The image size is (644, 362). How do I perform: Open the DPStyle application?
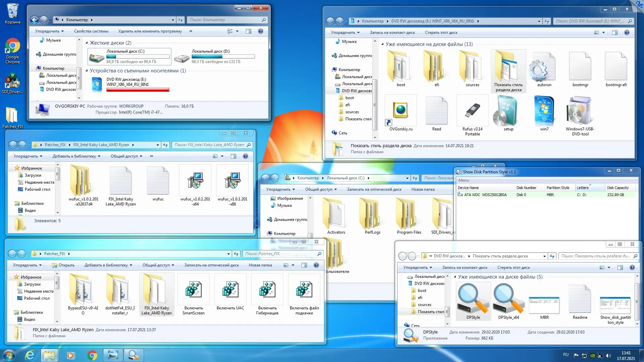tap(473, 299)
